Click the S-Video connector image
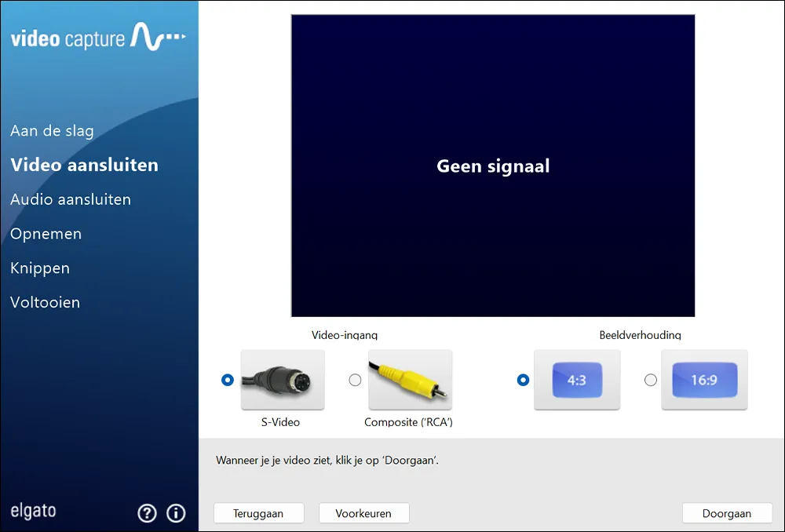This screenshot has height=532, width=785. (x=283, y=380)
